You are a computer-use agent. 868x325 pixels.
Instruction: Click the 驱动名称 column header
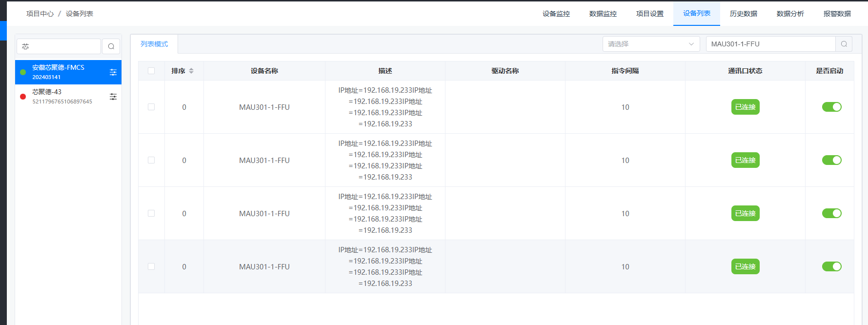[505, 71]
